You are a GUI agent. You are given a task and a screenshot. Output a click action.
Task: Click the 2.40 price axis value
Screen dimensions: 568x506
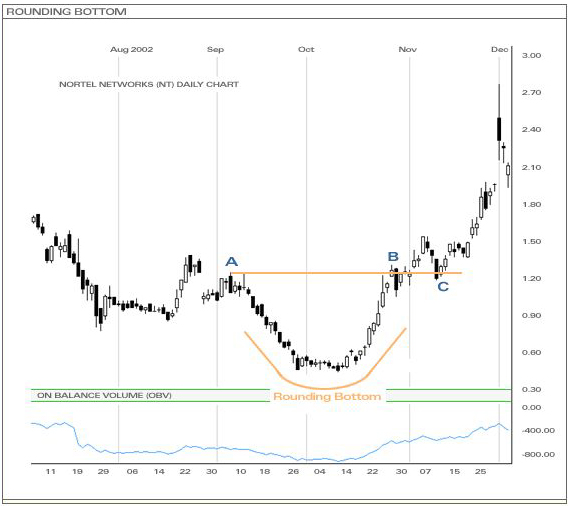pos(531,129)
